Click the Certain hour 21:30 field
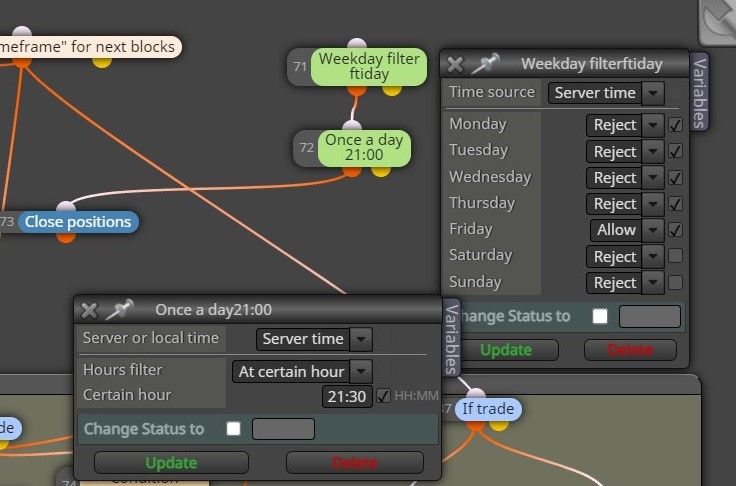 pos(347,397)
